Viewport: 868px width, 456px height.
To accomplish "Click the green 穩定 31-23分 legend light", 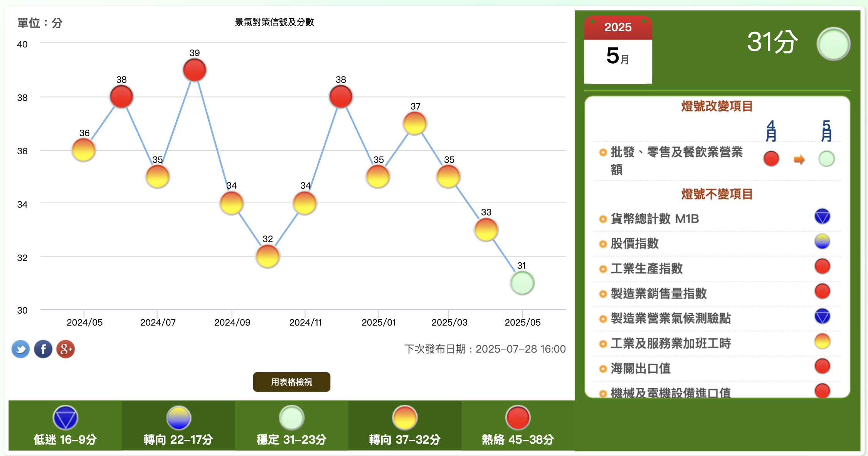I will coord(291,418).
